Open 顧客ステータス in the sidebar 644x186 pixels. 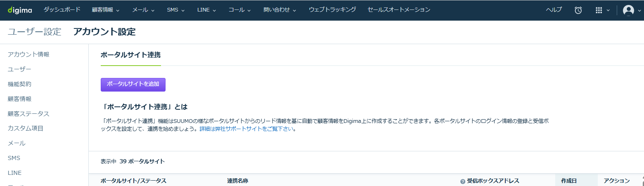(x=28, y=114)
